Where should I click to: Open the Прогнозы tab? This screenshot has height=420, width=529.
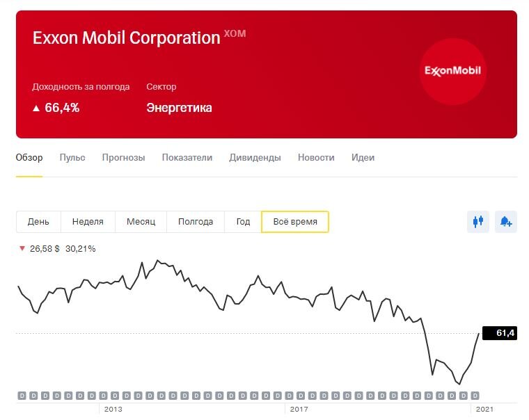pos(124,158)
